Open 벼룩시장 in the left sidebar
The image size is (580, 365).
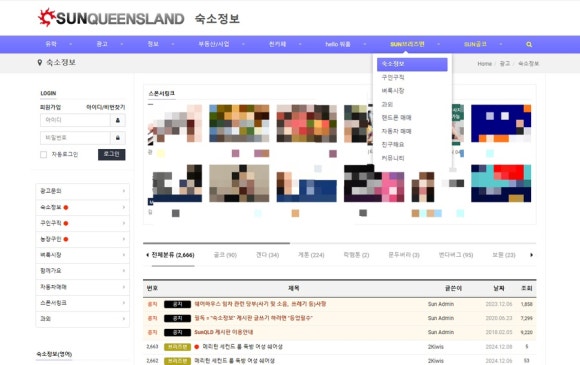coord(82,255)
